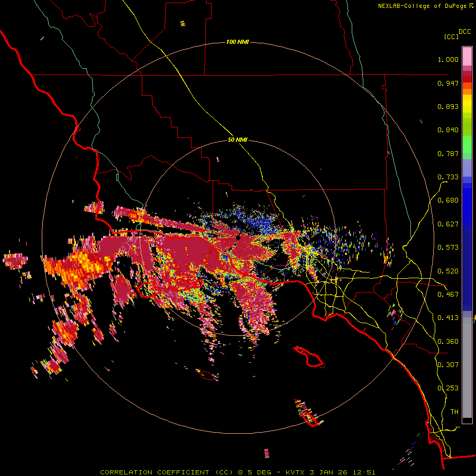Select the periwinkle legend color segment
The image size is (476, 476).
coord(467,168)
